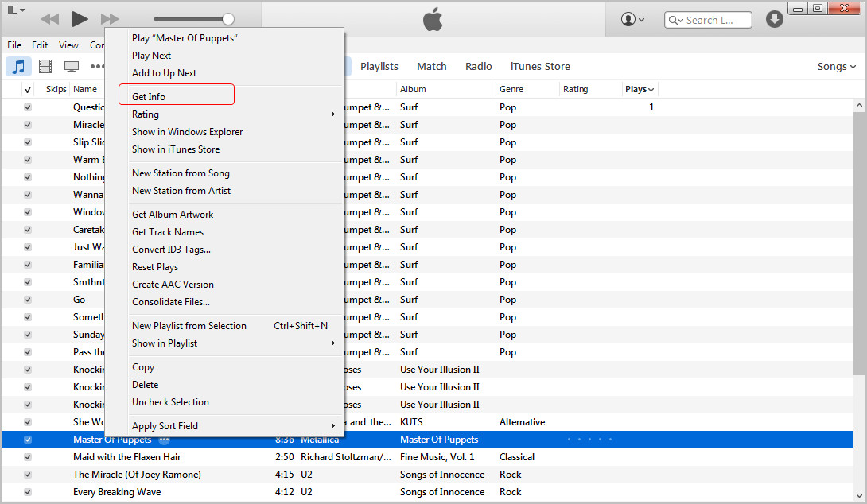Toggle checkbox for the She Wo... song
This screenshot has width=867, height=504.
28,422
